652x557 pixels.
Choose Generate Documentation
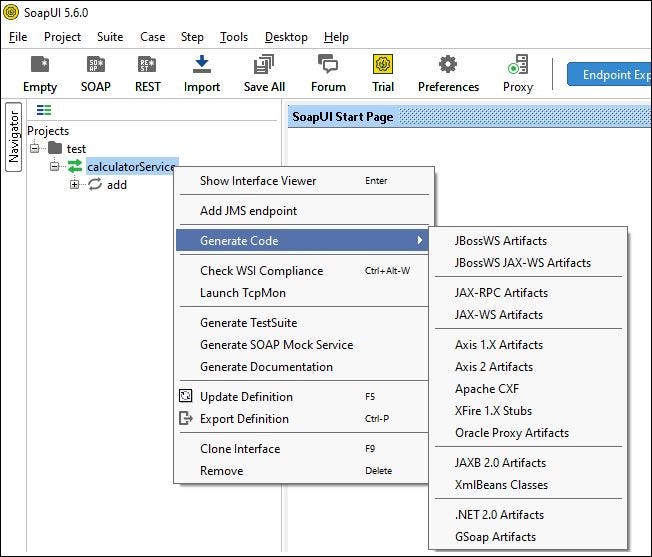point(304,367)
